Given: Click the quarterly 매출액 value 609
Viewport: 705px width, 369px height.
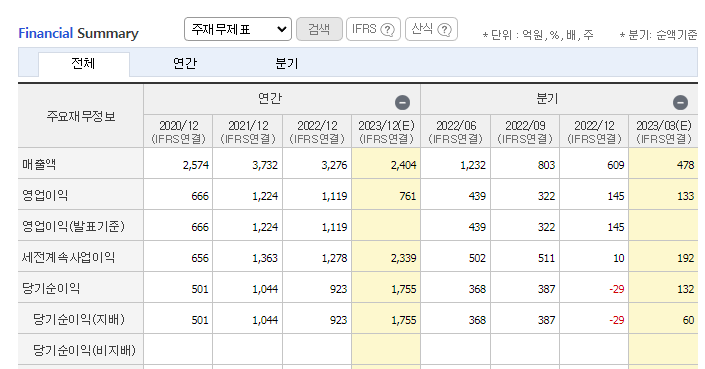Looking at the screenshot, I should 616,165.
